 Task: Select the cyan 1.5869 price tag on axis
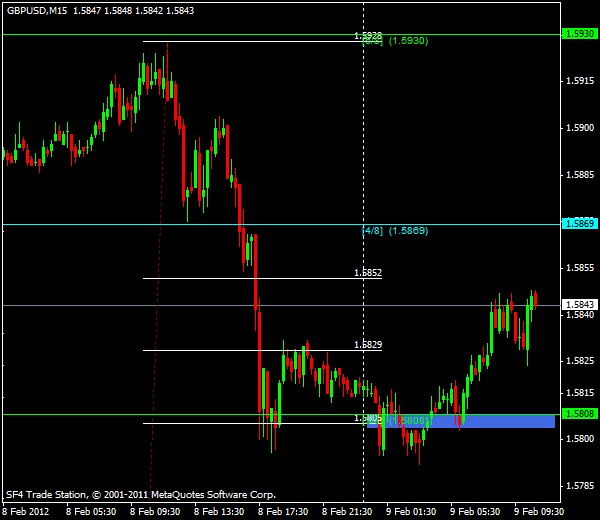point(580,223)
